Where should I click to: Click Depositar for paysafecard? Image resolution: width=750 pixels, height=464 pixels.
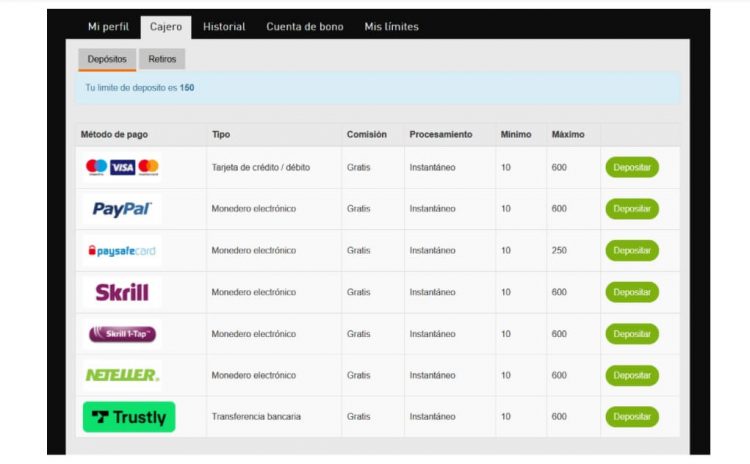631,251
